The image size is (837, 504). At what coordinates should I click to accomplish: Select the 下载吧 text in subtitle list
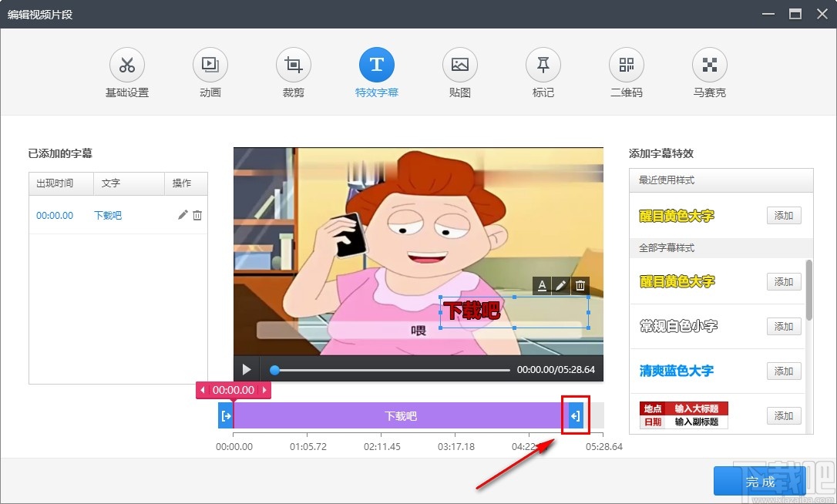(x=108, y=215)
